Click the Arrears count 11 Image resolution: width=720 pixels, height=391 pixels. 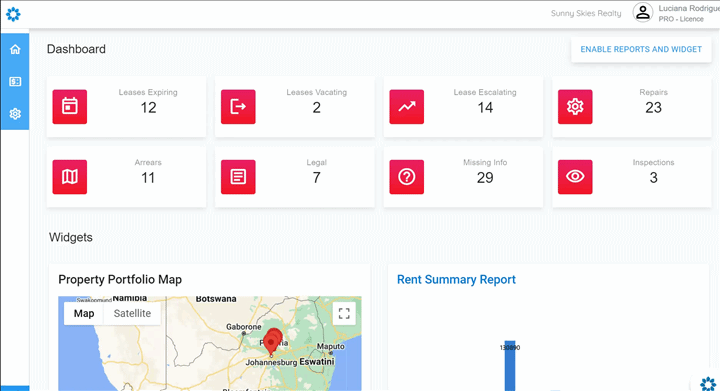[148, 178]
